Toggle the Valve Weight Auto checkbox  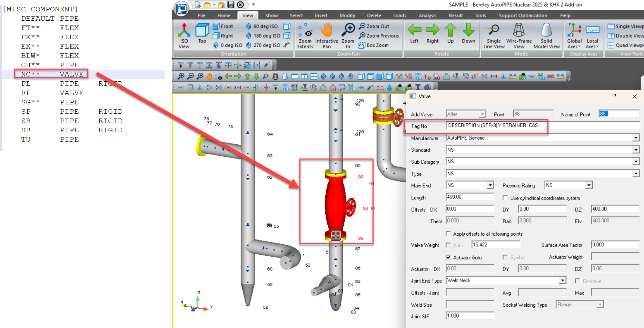point(448,245)
